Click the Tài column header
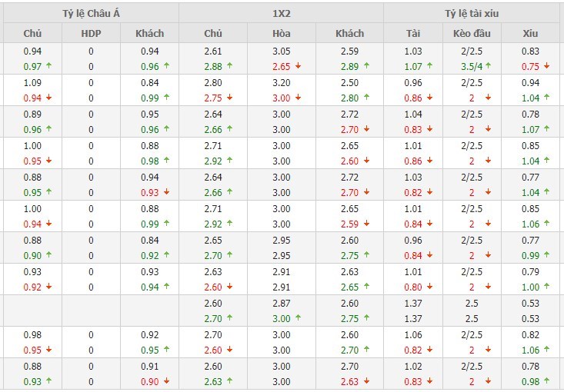Viewport: 564px width, 392px height. (x=413, y=33)
